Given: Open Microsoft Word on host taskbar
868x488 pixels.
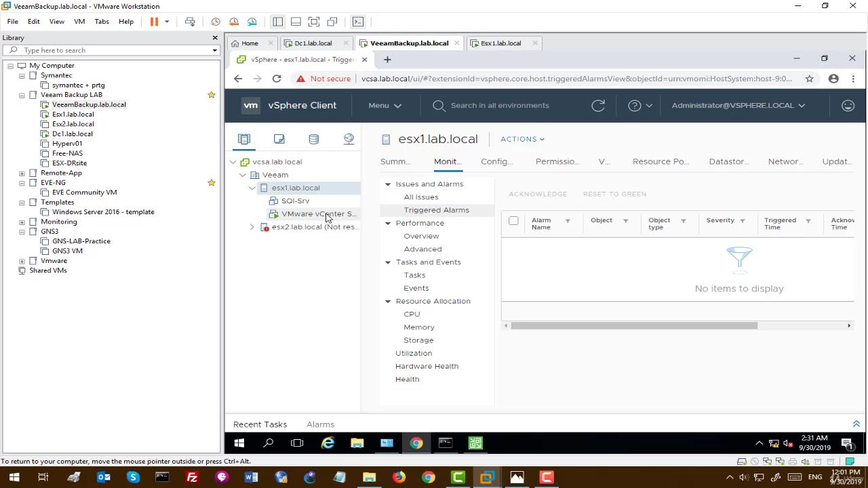Looking at the screenshot, I should [251, 477].
